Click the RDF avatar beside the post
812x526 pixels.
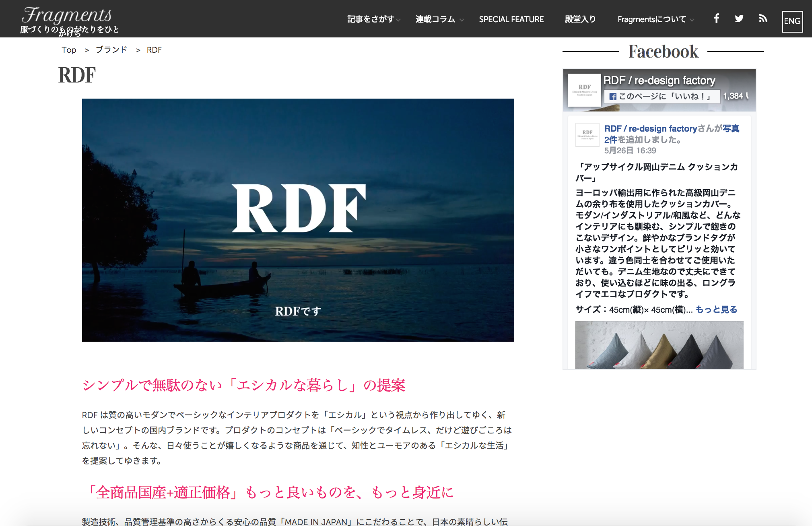[x=587, y=135]
